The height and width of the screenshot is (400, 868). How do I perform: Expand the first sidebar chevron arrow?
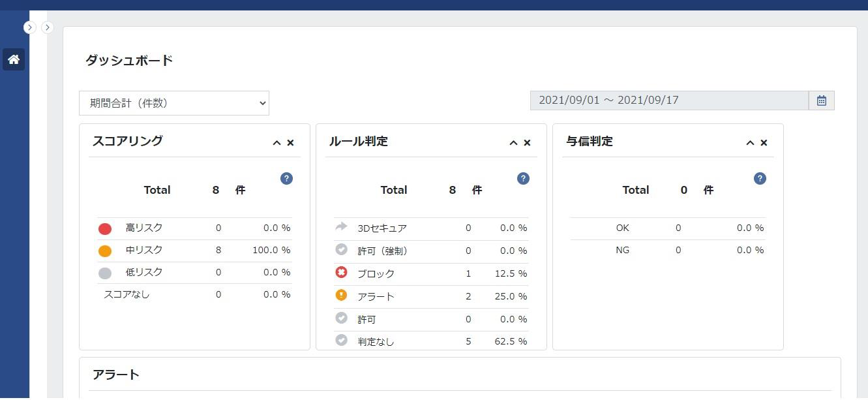29,27
